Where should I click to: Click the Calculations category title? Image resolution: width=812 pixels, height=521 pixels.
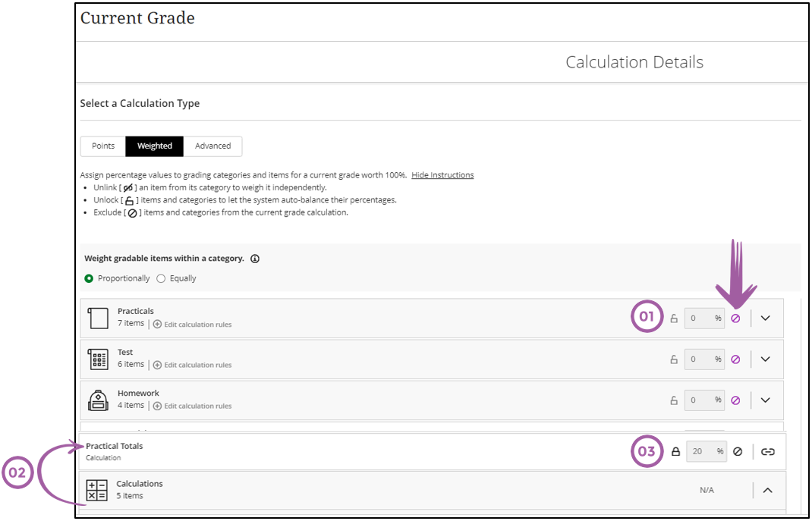pos(140,484)
